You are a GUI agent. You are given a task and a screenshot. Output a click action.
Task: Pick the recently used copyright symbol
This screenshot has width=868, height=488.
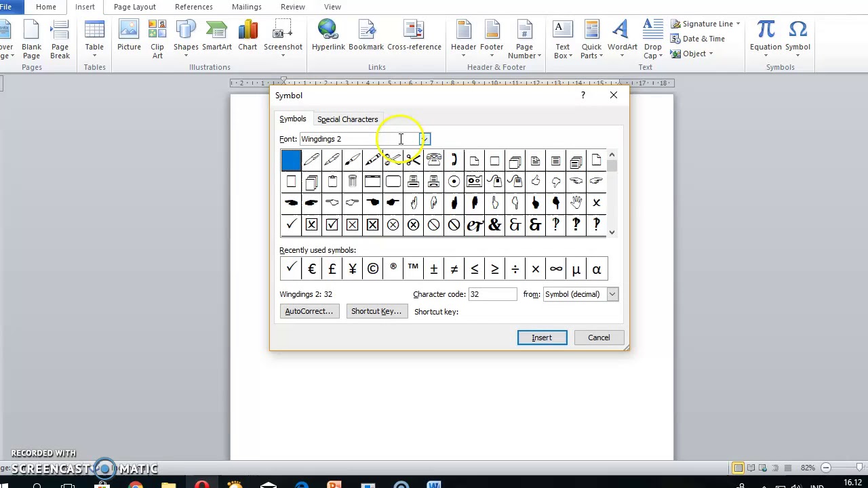pos(372,269)
